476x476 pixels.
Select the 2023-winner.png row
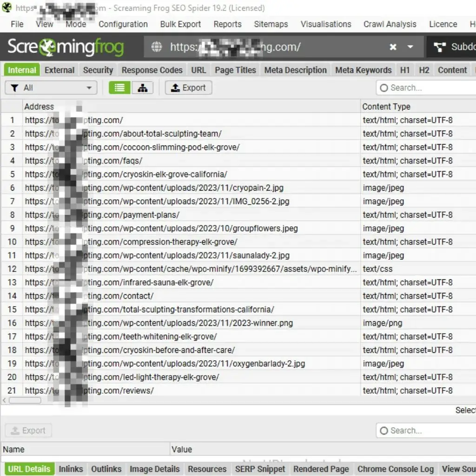point(238,323)
